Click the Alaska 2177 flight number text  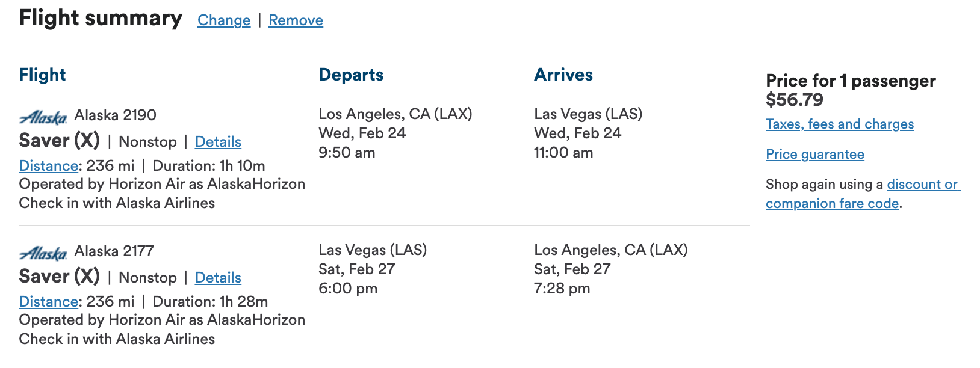pyautogui.click(x=114, y=251)
